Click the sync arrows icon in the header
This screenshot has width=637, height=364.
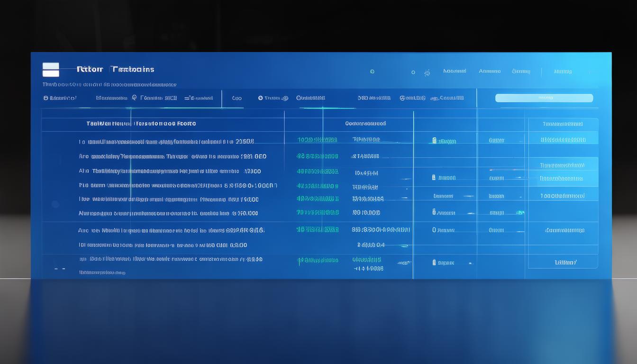[x=427, y=73]
